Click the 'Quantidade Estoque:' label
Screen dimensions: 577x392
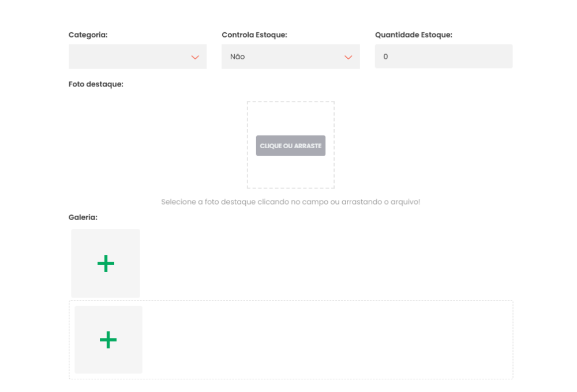(413, 35)
